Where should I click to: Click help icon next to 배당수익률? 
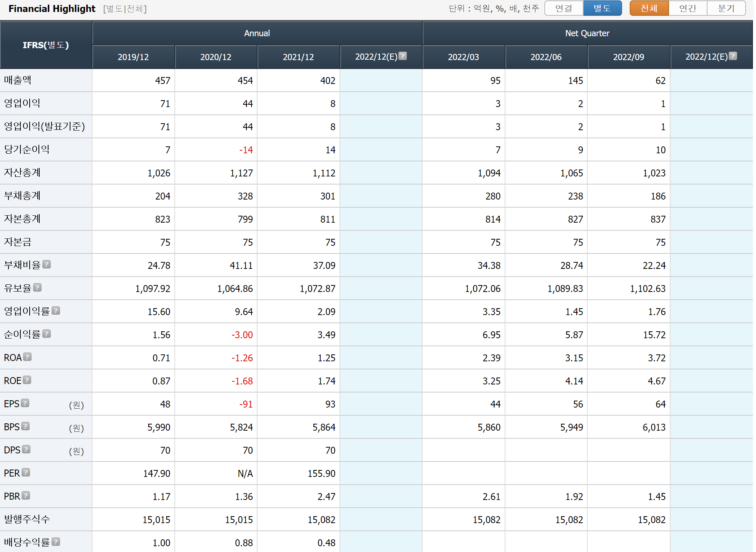click(x=56, y=542)
